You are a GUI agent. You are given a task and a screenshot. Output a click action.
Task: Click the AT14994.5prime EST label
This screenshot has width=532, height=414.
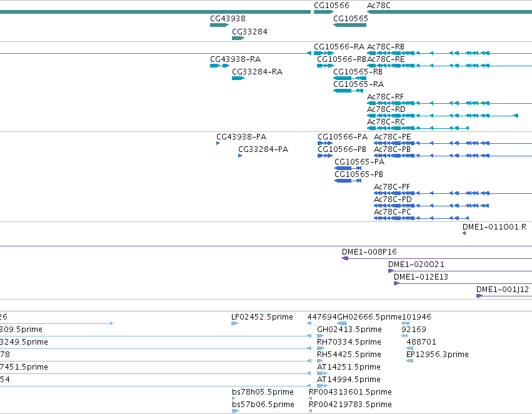point(348,380)
